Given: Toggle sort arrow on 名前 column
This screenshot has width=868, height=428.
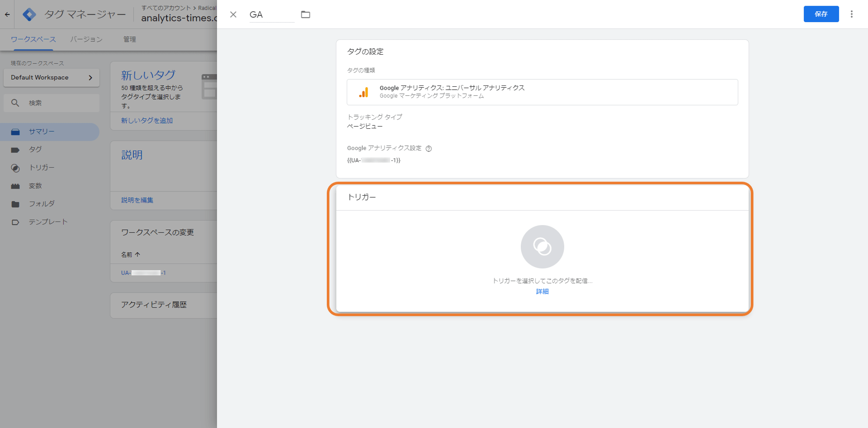Looking at the screenshot, I should pyautogui.click(x=138, y=255).
